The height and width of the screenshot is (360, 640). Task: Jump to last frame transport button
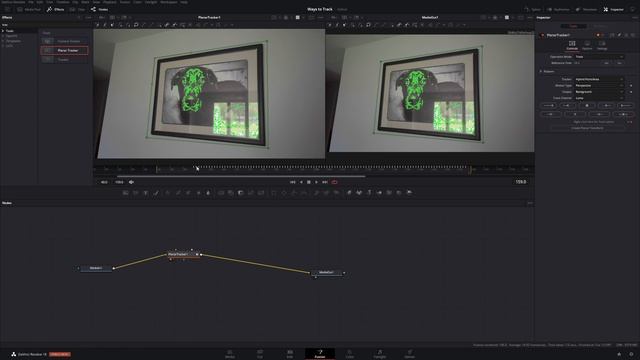click(325, 182)
